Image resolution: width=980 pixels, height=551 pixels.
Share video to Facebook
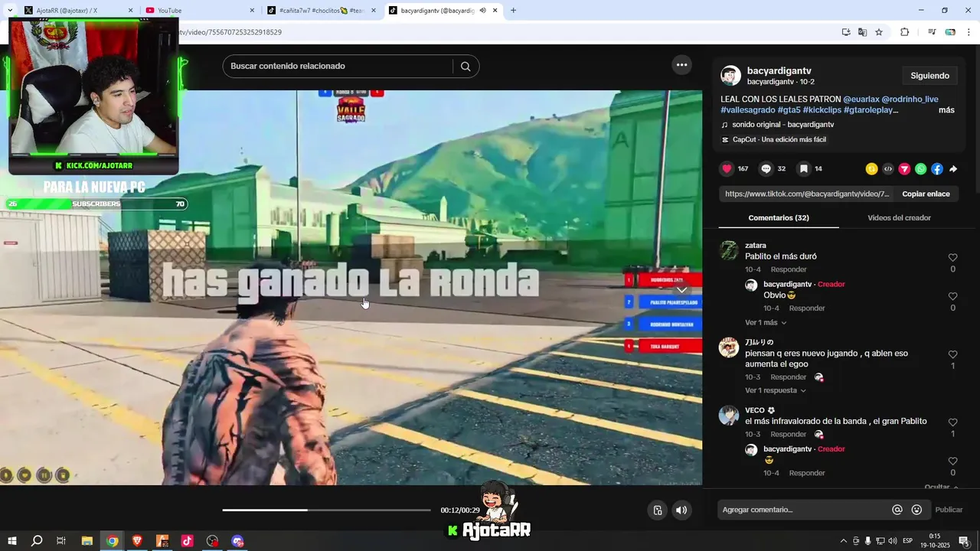coord(937,169)
